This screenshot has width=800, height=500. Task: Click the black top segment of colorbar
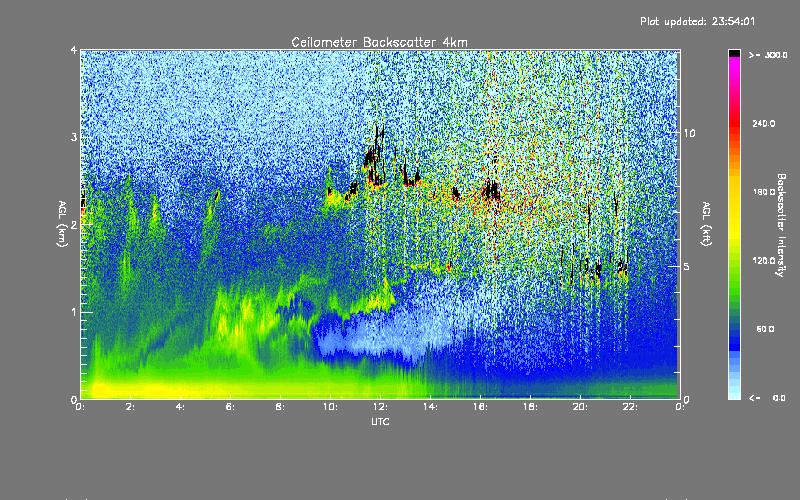[734, 53]
